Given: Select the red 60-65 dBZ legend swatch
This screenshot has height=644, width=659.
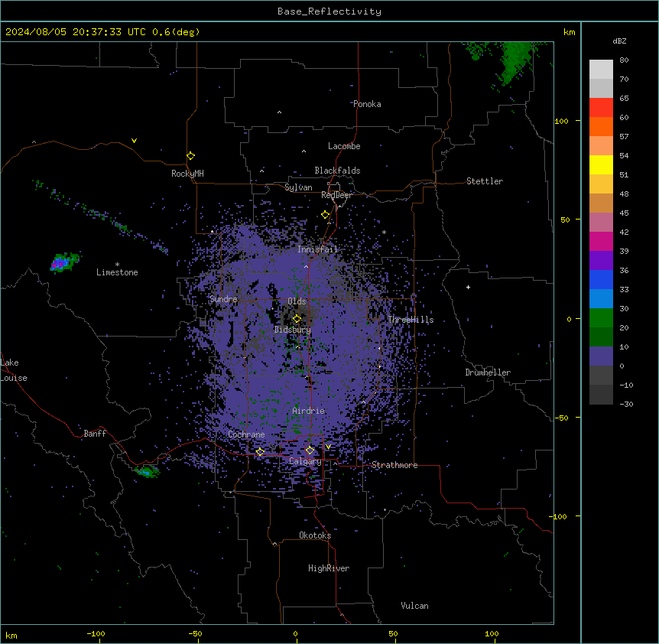Looking at the screenshot, I should coord(601,108).
